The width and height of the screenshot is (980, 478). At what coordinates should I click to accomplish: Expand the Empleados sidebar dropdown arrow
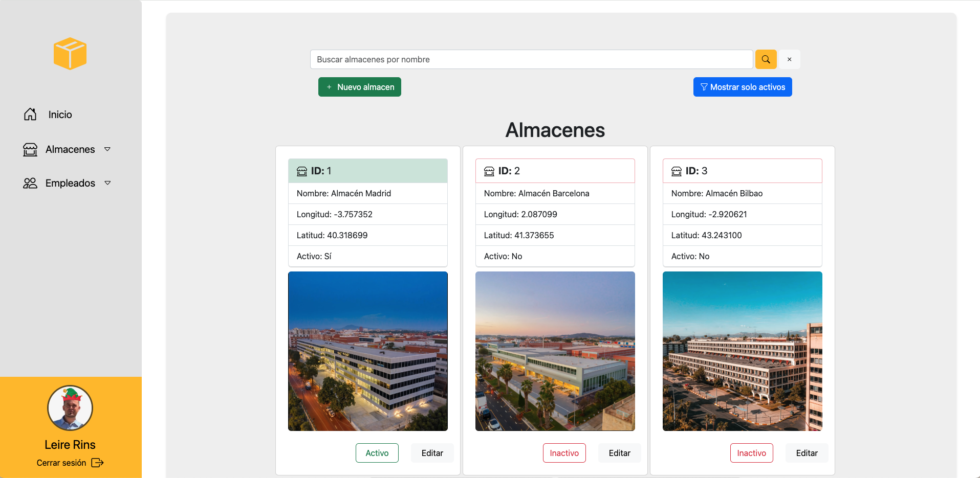(x=107, y=183)
